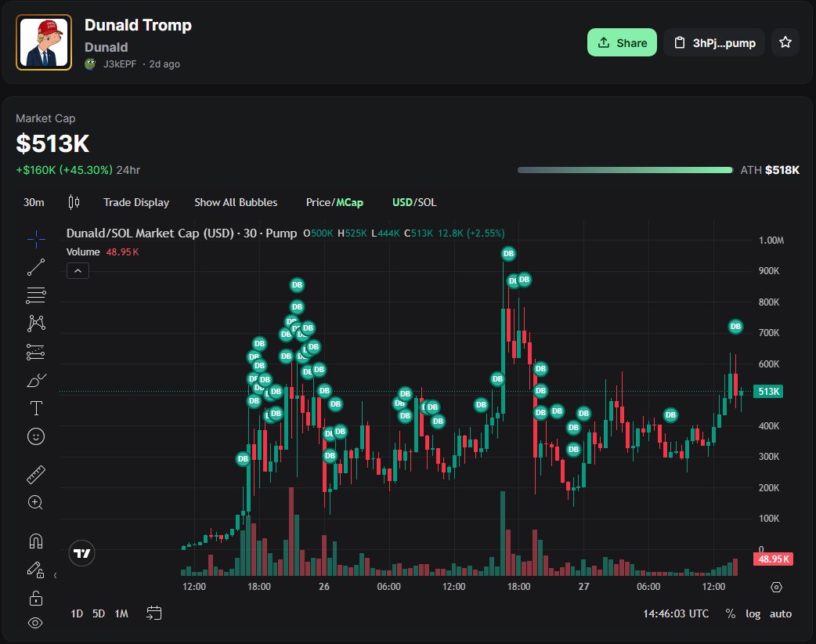Screen dimensions: 816x644
Task: Switch denomination to USD
Action: click(403, 202)
